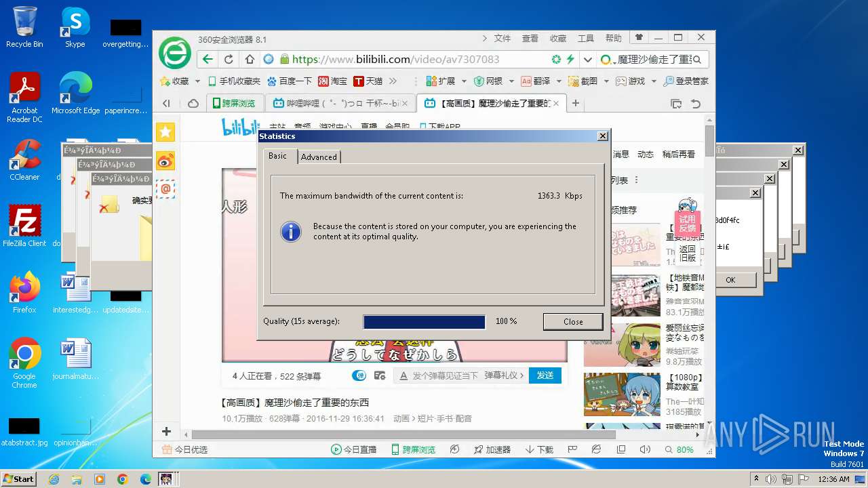Image resolution: width=868 pixels, height=488 pixels.
Task: Click the cloud icon left of tabs
Action: [193, 104]
